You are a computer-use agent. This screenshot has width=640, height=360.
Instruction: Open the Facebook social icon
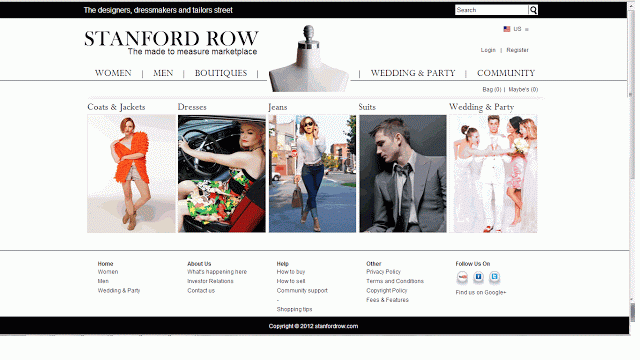coord(478,277)
